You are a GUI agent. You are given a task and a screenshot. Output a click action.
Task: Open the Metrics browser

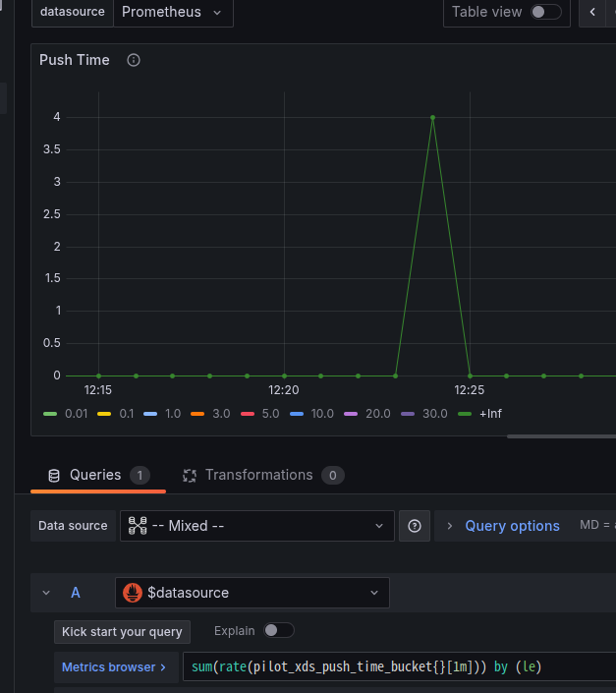(x=114, y=666)
